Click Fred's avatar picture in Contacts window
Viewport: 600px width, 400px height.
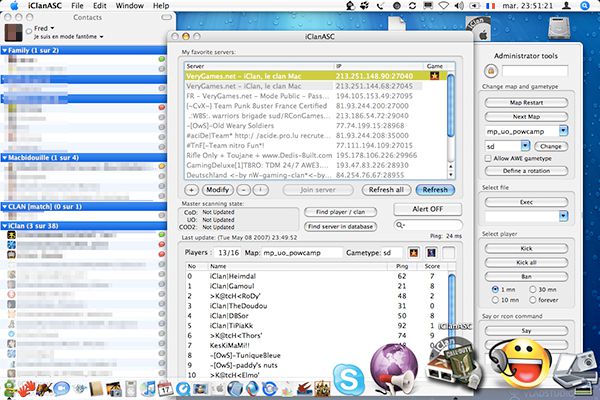click(x=13, y=33)
